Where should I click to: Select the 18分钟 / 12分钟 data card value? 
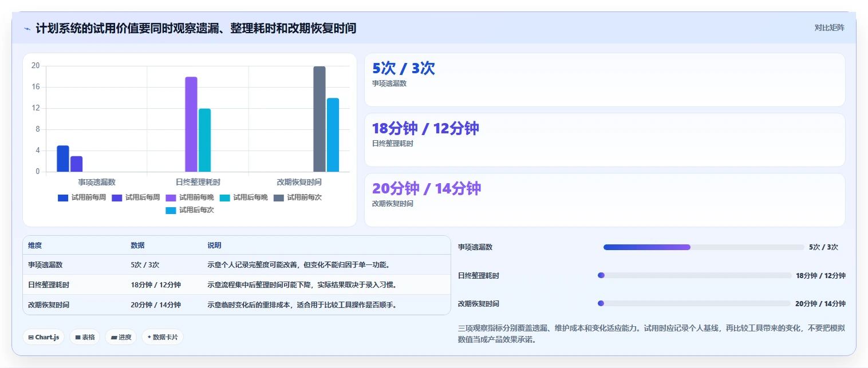click(x=425, y=128)
